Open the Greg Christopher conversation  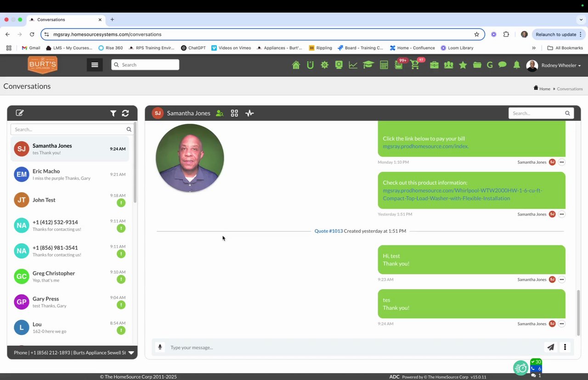pyautogui.click(x=70, y=276)
